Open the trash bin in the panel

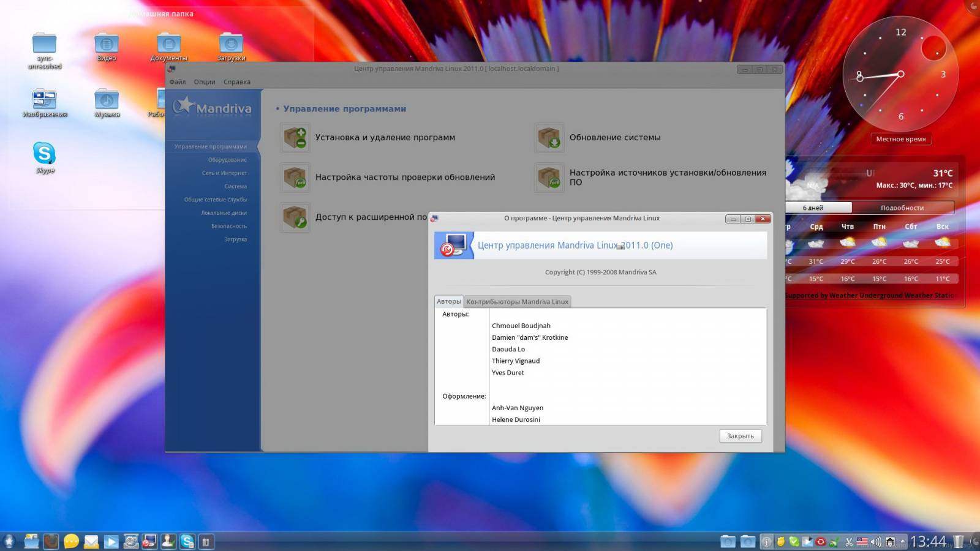pyautogui.click(x=959, y=541)
